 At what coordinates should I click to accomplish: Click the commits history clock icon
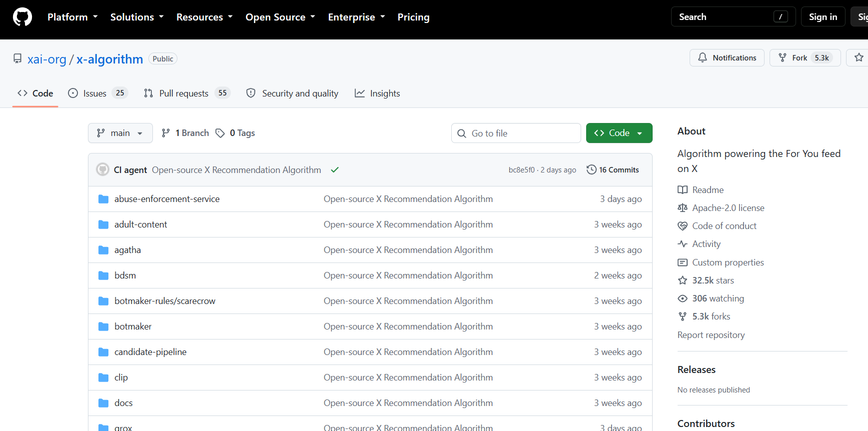click(x=591, y=169)
